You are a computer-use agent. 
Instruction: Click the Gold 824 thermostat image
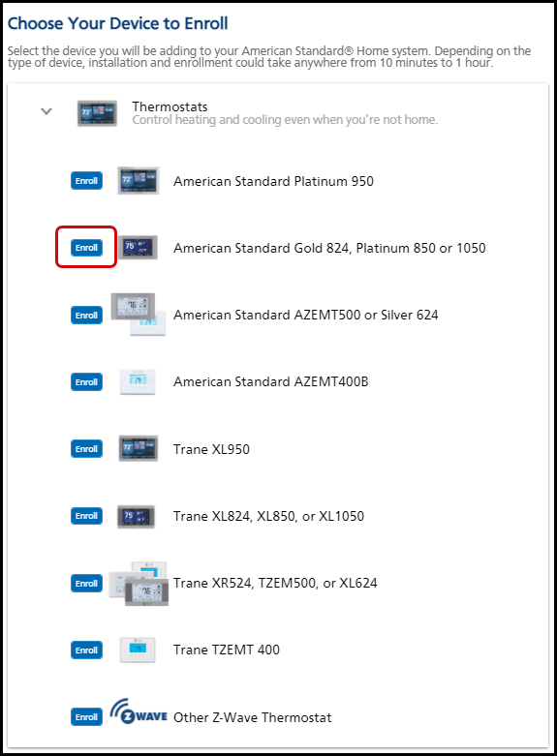pyautogui.click(x=139, y=248)
